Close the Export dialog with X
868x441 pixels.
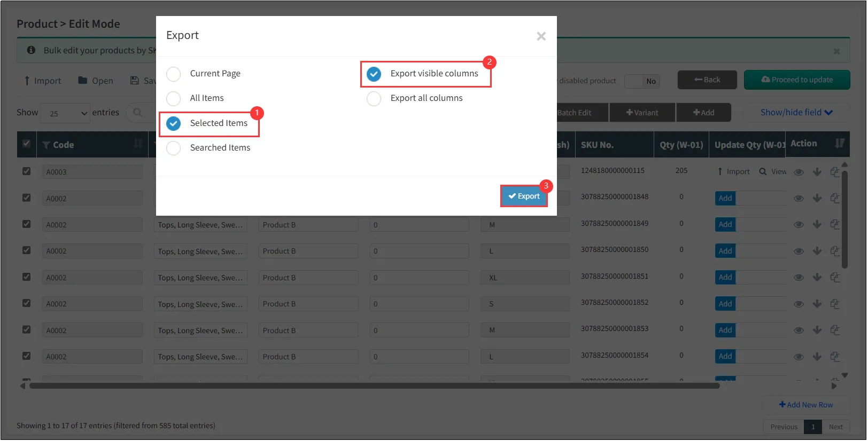click(541, 36)
